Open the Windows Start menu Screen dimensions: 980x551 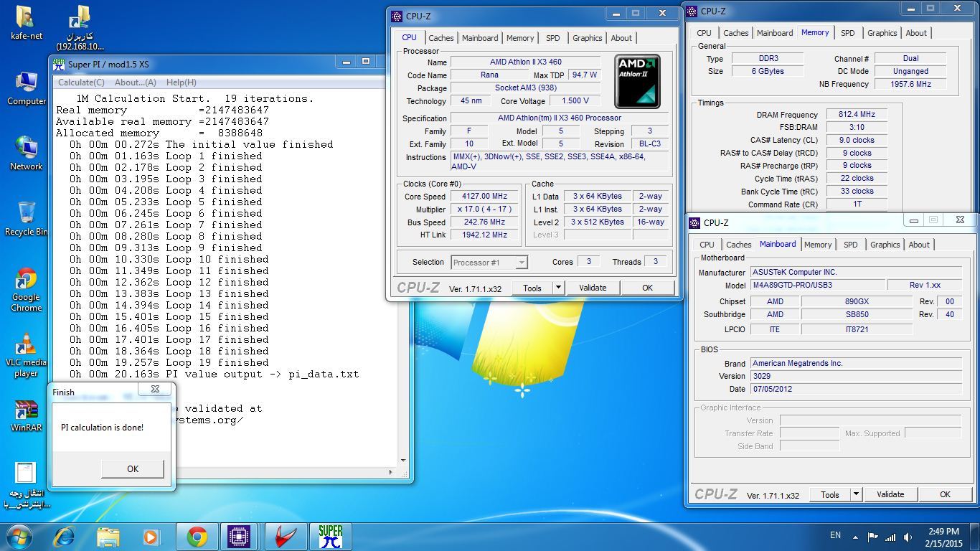[19, 537]
